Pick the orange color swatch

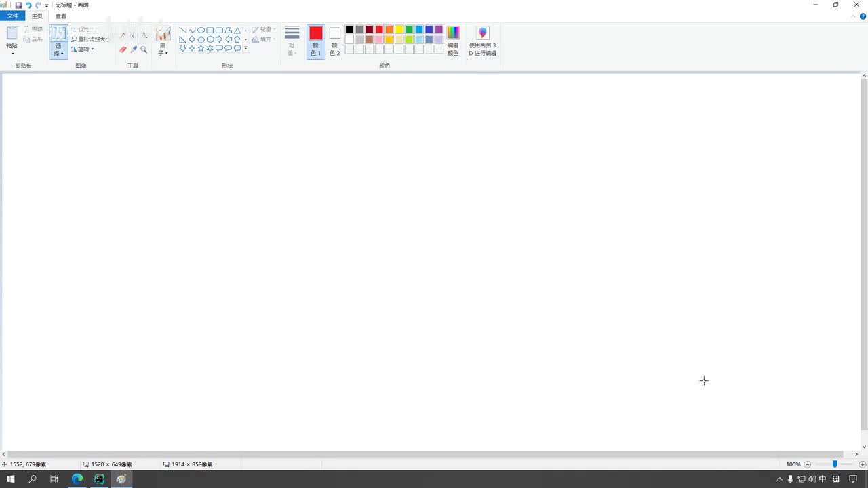pyautogui.click(x=389, y=29)
